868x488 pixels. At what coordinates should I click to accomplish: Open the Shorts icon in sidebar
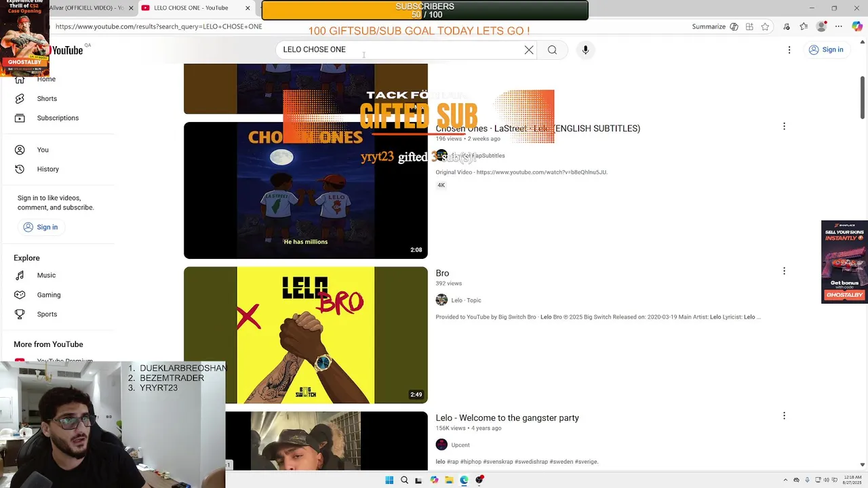[x=20, y=98]
